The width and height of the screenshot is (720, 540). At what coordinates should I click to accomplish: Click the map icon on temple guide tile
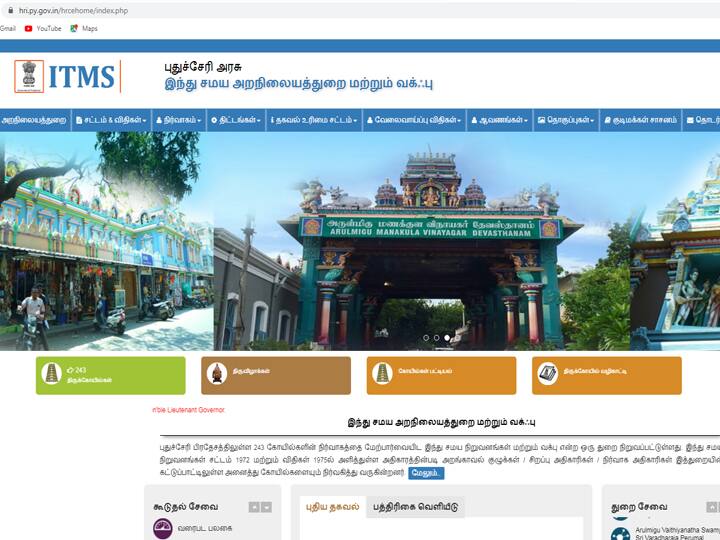point(547,373)
